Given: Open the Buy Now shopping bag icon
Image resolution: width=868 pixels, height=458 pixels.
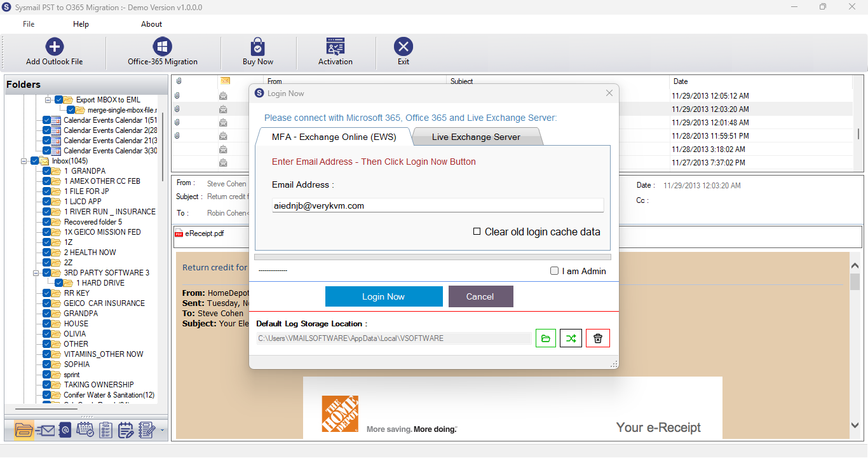Looking at the screenshot, I should pos(258,46).
